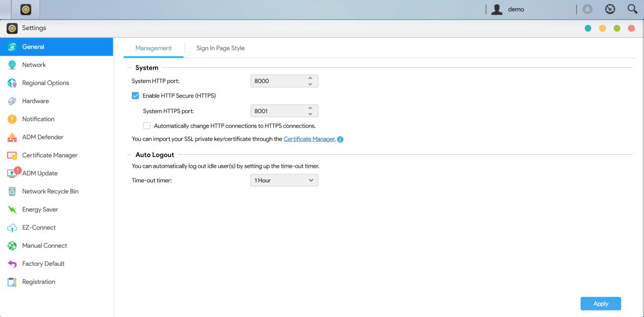Expand the Time-out timer dropdown
This screenshot has height=317, width=644.
coord(284,180)
